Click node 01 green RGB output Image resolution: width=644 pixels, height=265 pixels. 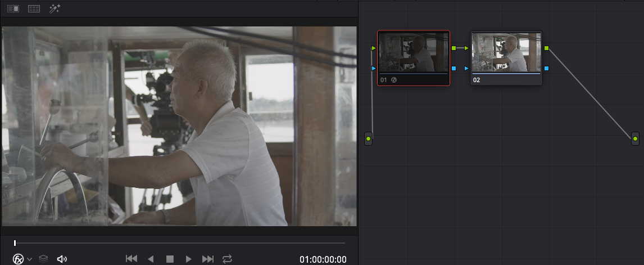[x=453, y=48]
